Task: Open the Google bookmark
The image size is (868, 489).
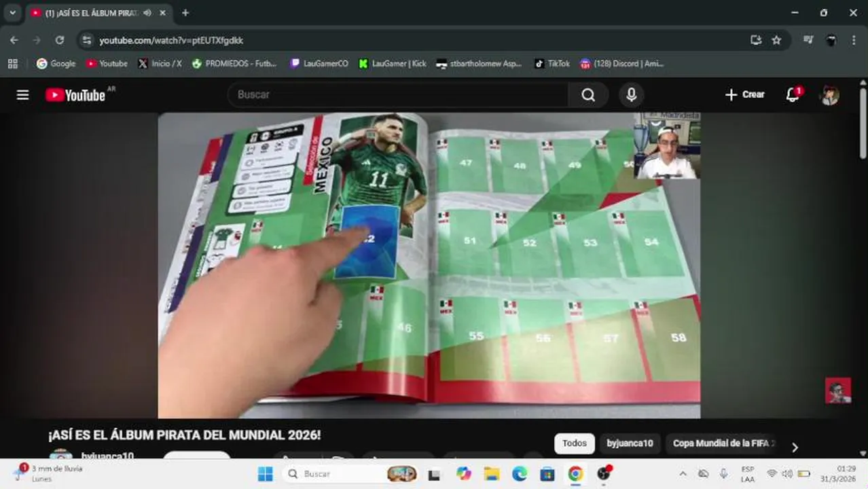Action: coord(56,63)
